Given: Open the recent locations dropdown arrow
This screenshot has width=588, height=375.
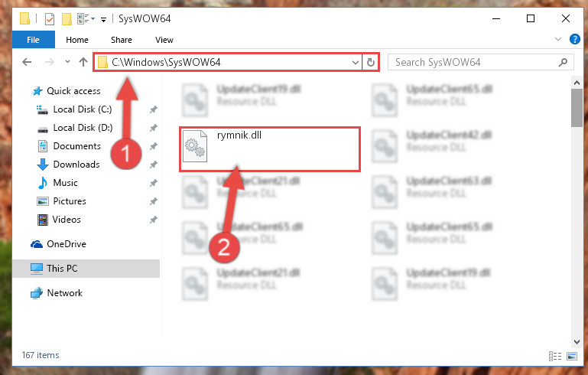Looking at the screenshot, I should coord(67,61).
